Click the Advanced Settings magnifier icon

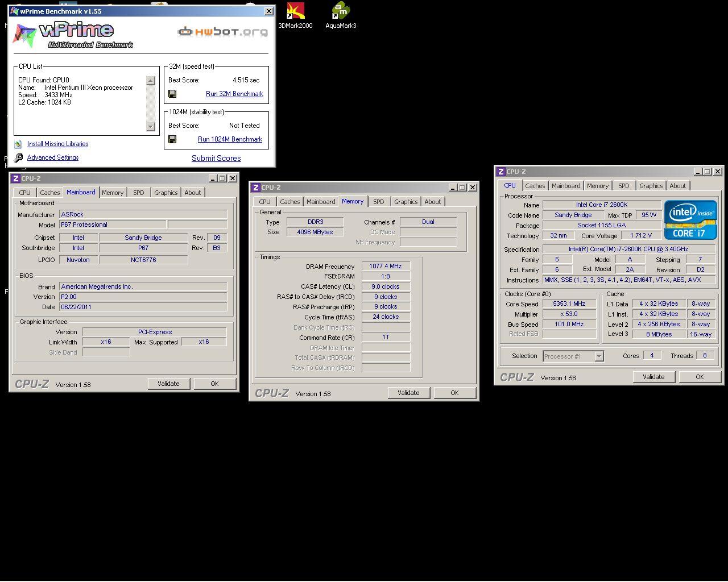(x=18, y=158)
